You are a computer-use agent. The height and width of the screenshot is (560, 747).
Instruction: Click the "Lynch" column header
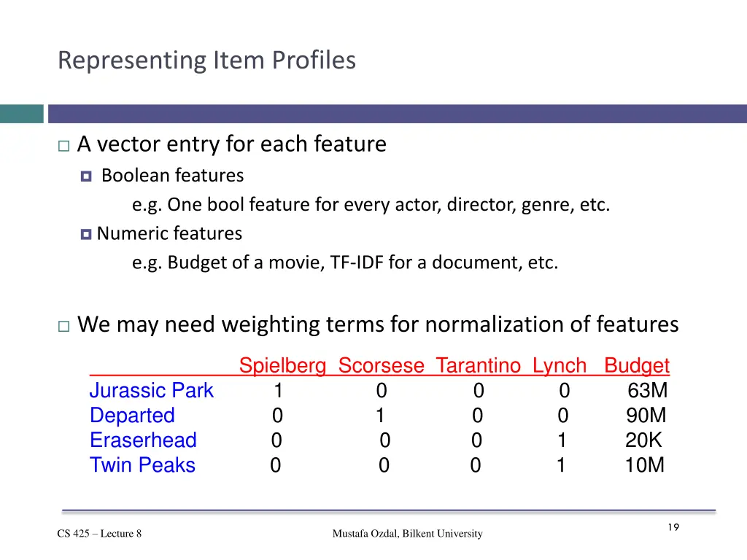click(560, 366)
